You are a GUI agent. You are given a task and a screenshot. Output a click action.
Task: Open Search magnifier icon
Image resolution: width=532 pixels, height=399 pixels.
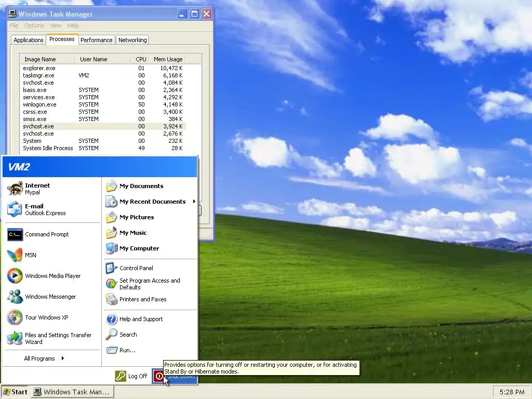point(111,335)
